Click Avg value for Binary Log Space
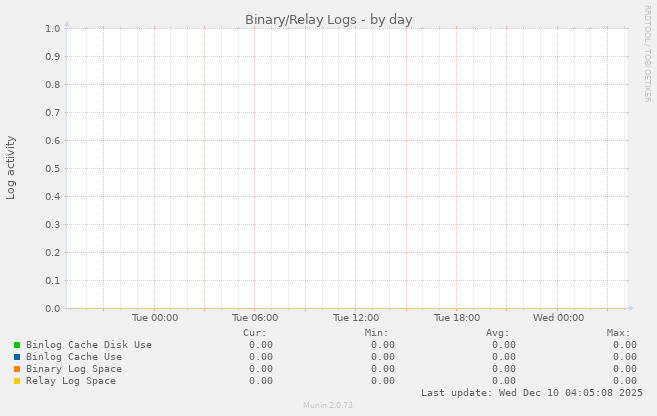657x416 pixels. 504,369
